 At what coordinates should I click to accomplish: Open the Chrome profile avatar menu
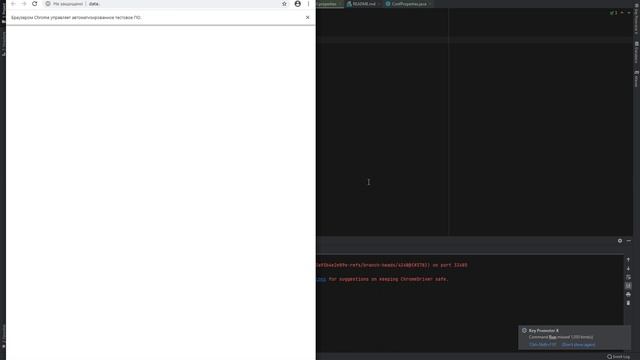tap(298, 4)
